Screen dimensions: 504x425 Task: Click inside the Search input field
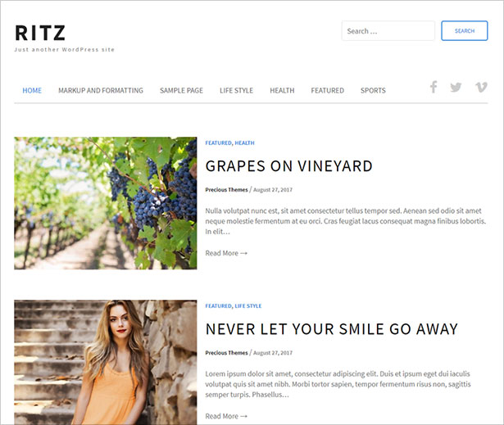click(x=388, y=31)
